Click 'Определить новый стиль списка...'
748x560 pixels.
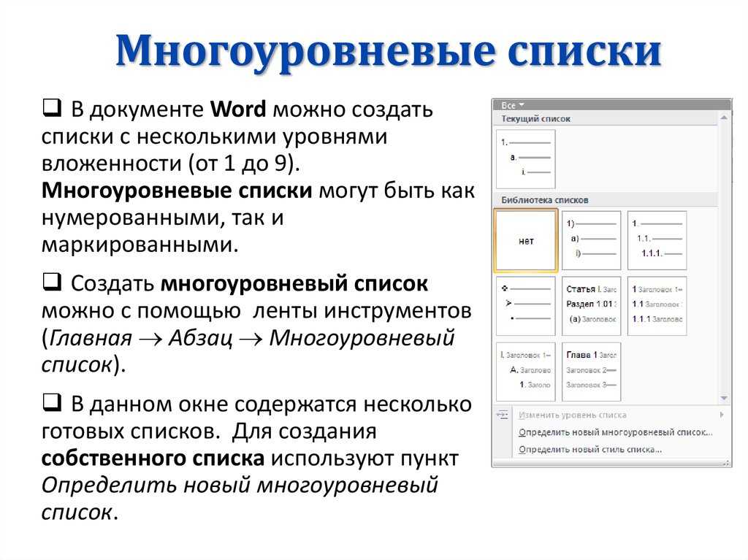590,449
